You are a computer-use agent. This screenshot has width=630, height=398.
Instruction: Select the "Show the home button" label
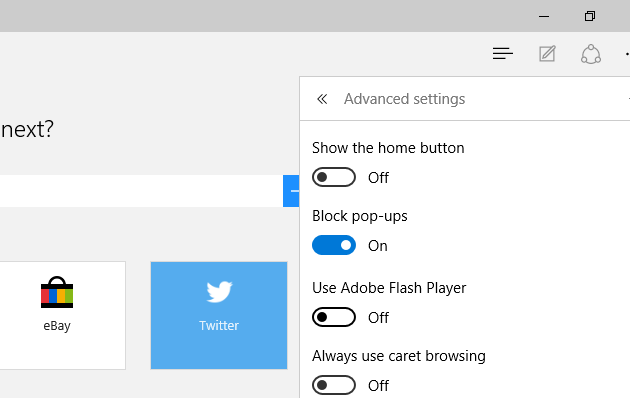click(x=388, y=148)
